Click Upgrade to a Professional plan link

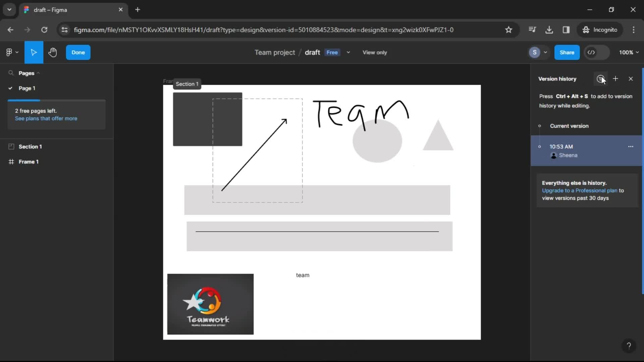pyautogui.click(x=580, y=190)
